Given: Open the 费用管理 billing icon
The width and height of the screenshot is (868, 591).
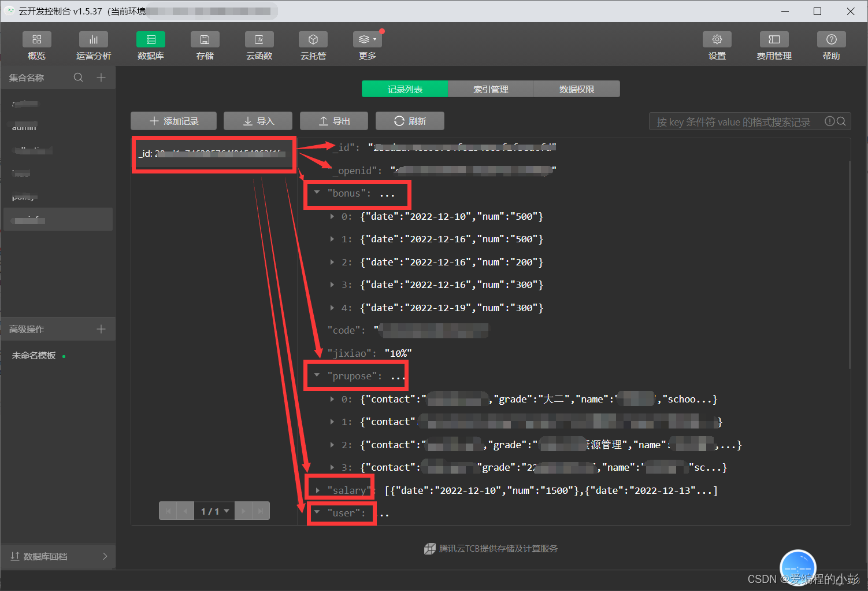Looking at the screenshot, I should coord(774,39).
